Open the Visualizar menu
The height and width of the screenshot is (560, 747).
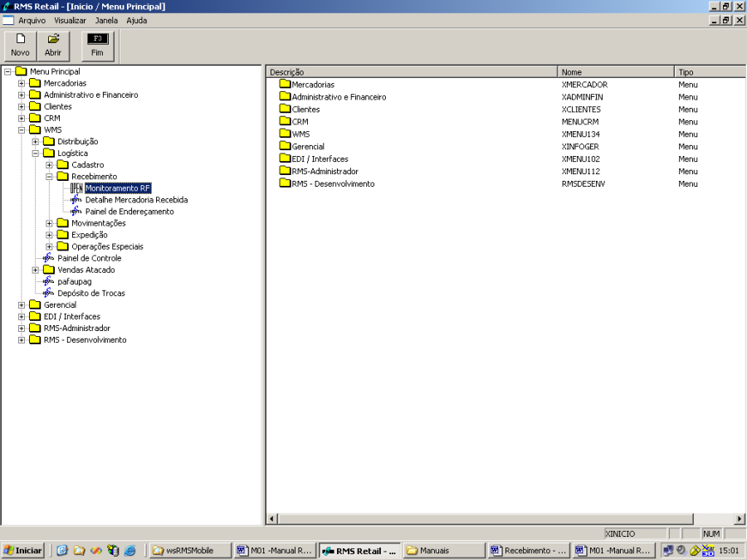click(70, 21)
